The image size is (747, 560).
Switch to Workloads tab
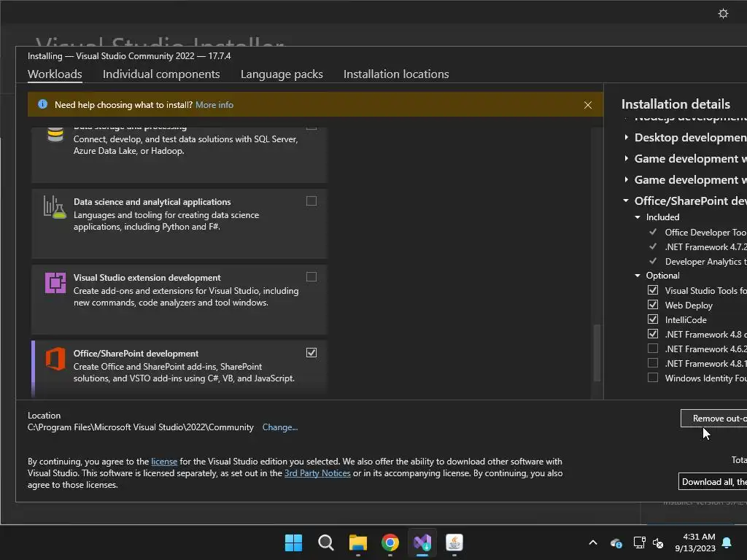(x=55, y=74)
